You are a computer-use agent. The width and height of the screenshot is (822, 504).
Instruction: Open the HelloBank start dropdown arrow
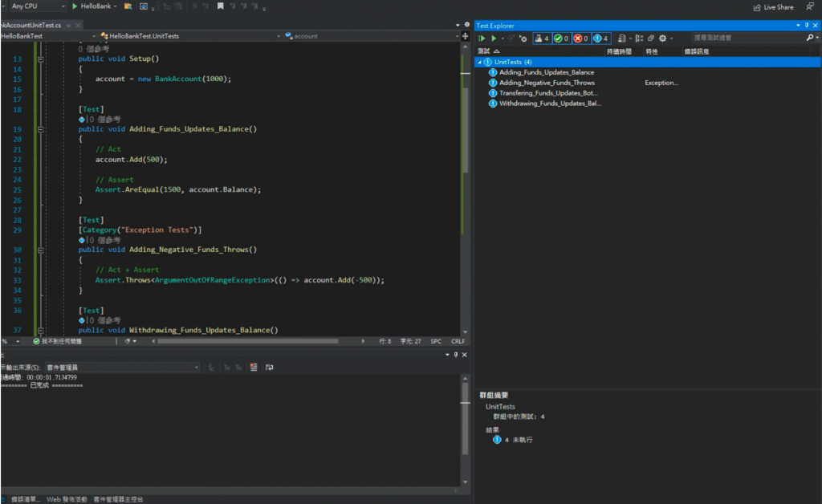[116, 6]
